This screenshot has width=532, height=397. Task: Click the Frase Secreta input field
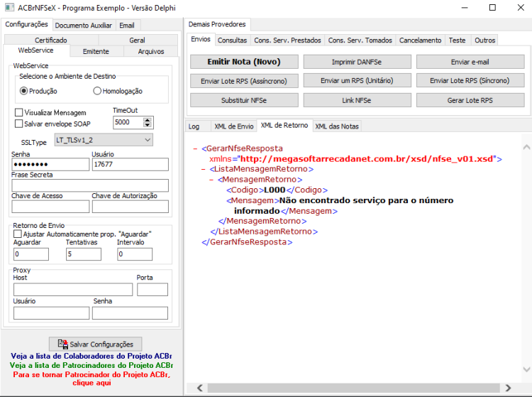90,185
